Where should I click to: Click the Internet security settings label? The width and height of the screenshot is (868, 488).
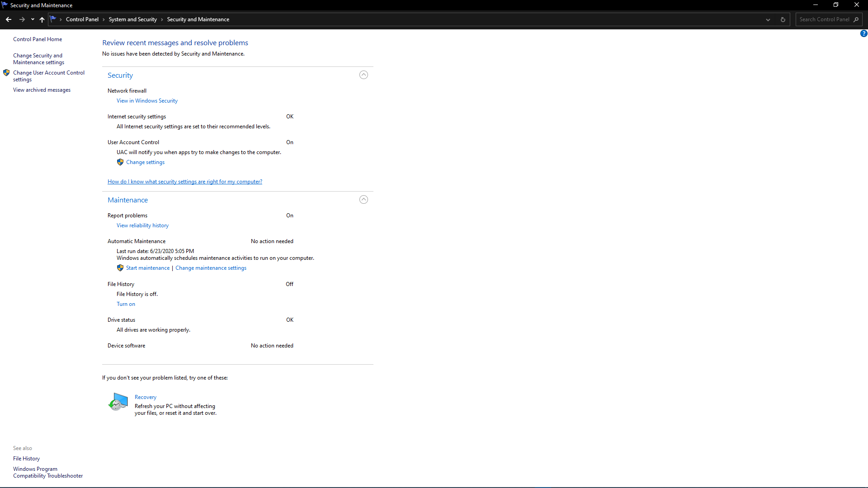[137, 117]
